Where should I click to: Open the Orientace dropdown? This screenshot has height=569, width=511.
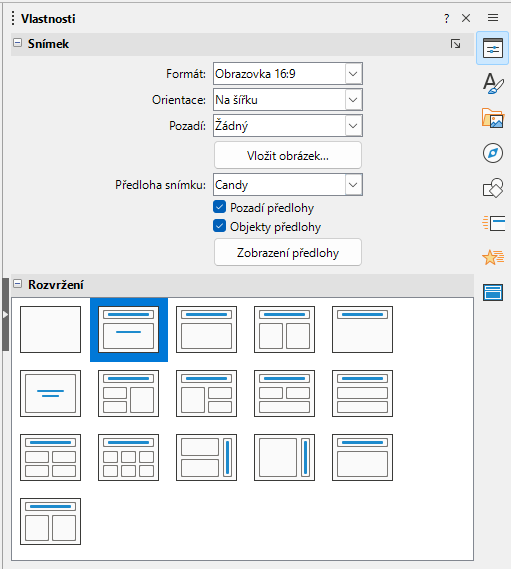pyautogui.click(x=288, y=100)
